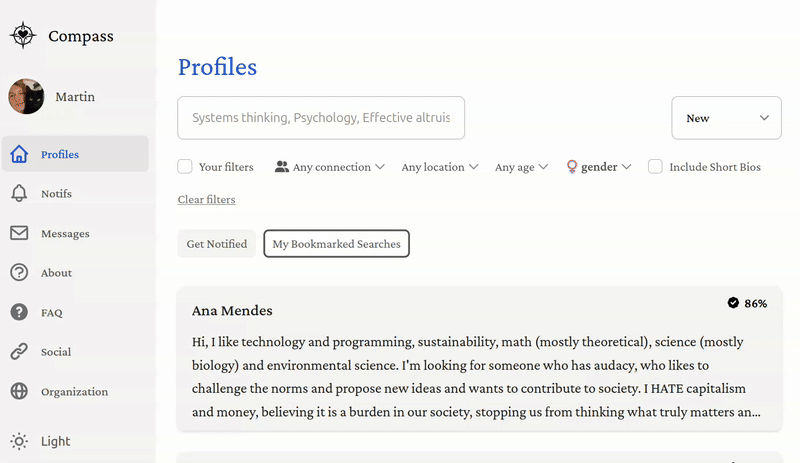Open Messages via the envelope icon
The width and height of the screenshot is (800, 463).
click(18, 233)
